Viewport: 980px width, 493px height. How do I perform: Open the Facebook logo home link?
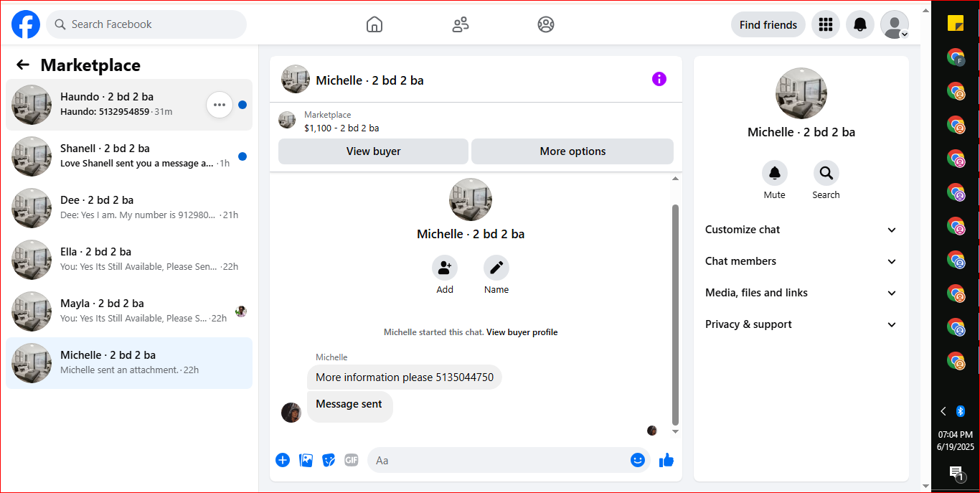click(26, 24)
